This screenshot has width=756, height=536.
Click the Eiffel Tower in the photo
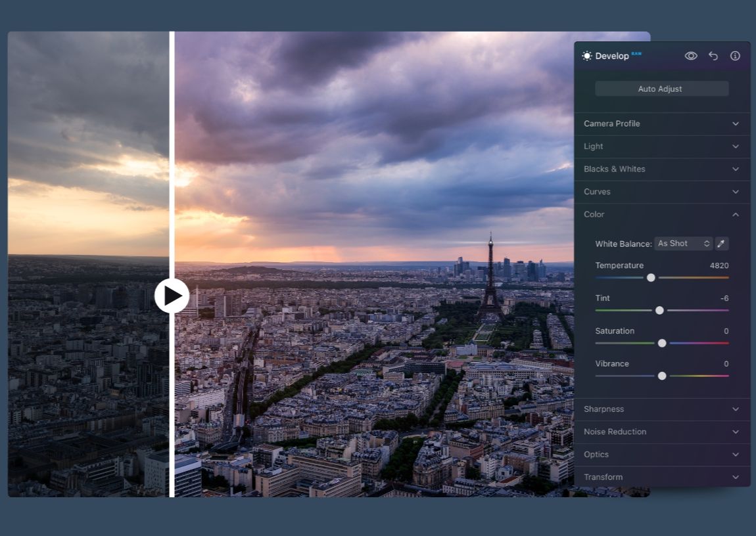(490, 277)
